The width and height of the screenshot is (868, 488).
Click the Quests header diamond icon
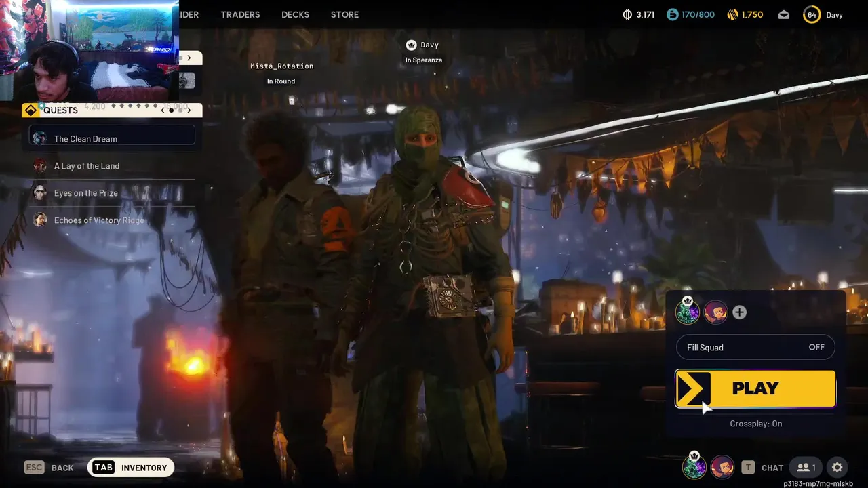pos(31,110)
